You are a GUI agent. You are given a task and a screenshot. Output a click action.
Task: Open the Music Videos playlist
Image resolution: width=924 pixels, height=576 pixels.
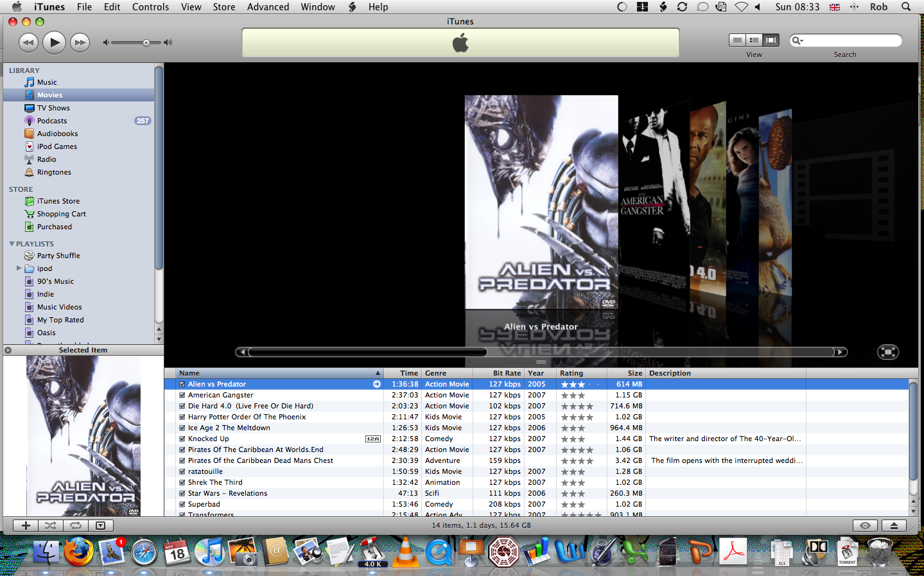pyautogui.click(x=59, y=307)
